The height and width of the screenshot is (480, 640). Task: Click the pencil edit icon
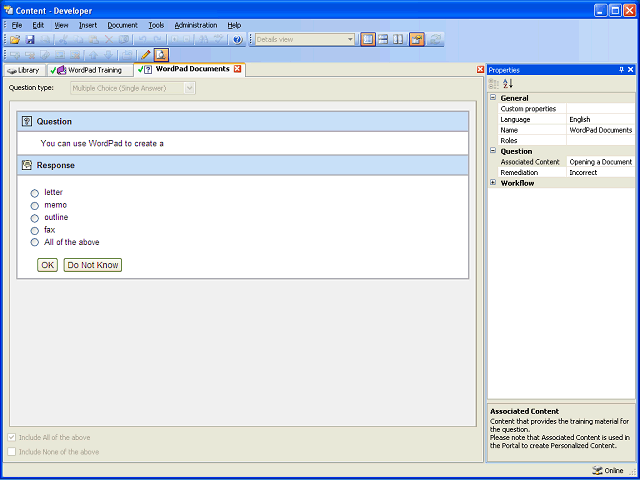point(145,55)
